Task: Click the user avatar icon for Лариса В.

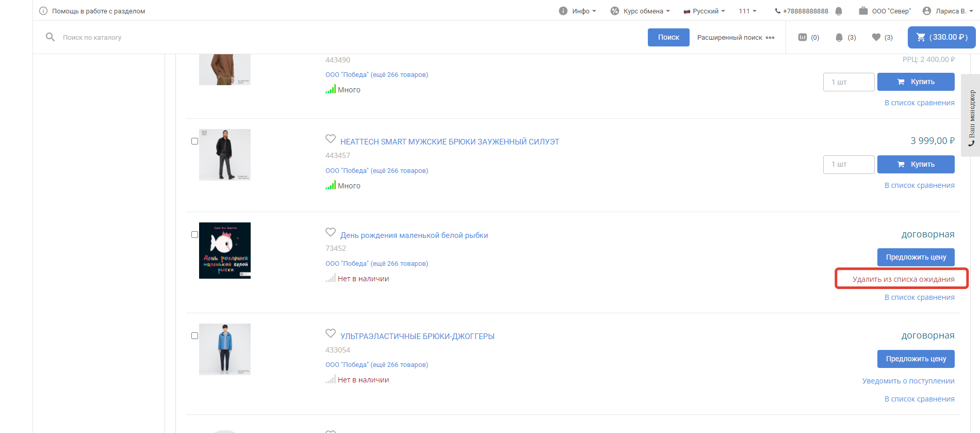Action: [x=927, y=11]
